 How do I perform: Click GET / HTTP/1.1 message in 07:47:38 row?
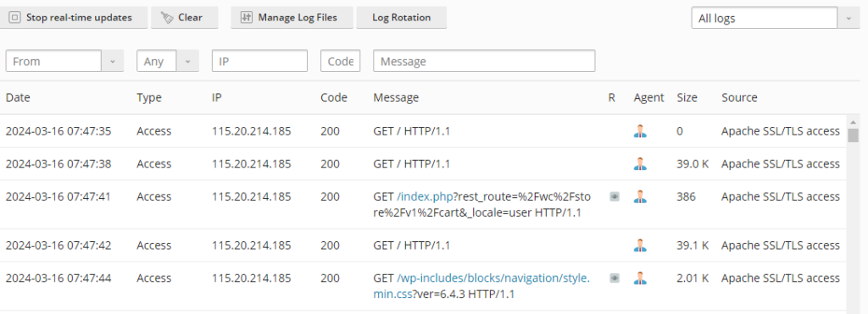click(x=412, y=163)
